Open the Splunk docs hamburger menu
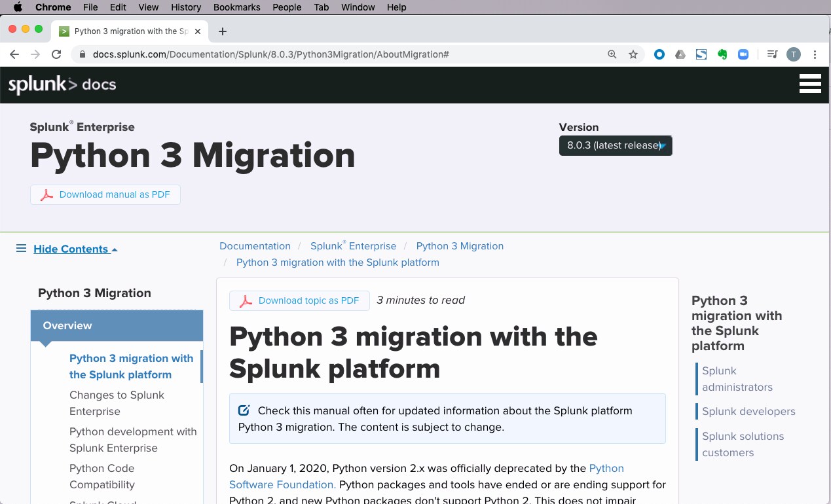The width and height of the screenshot is (831, 504). (810, 84)
